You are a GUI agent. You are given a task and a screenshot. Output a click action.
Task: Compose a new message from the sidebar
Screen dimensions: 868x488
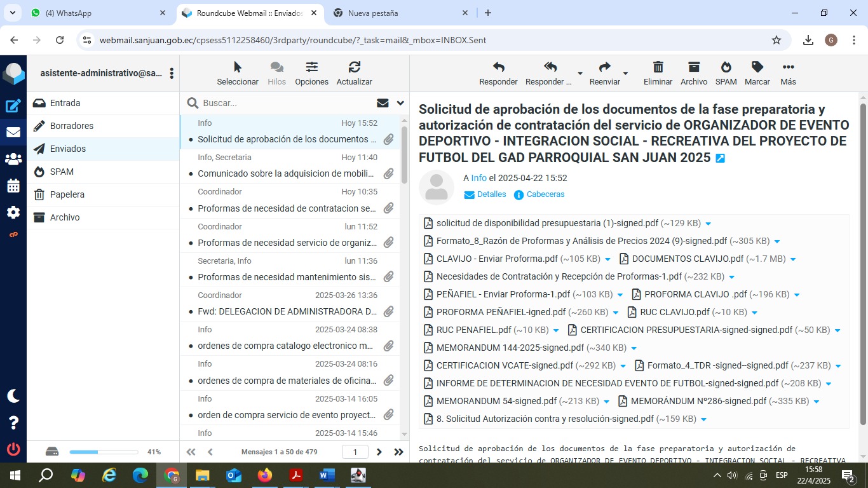pos(13,106)
